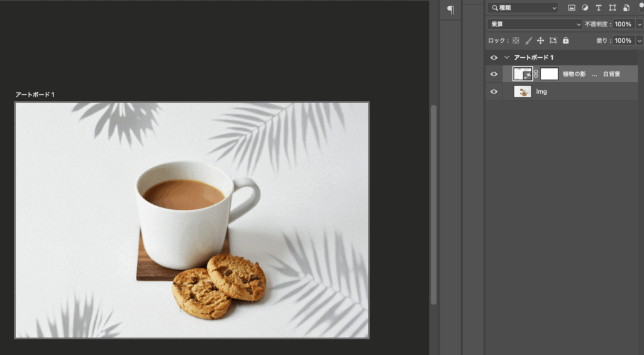This screenshot has height=355, width=644.
Task: Hide the アートボード 1 artboard group
Action: point(494,57)
